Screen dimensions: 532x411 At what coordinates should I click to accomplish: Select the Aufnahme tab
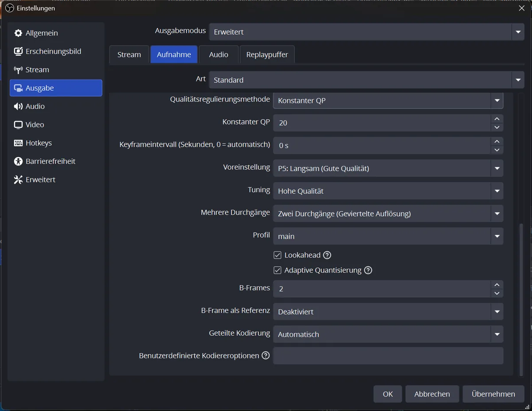(x=174, y=54)
